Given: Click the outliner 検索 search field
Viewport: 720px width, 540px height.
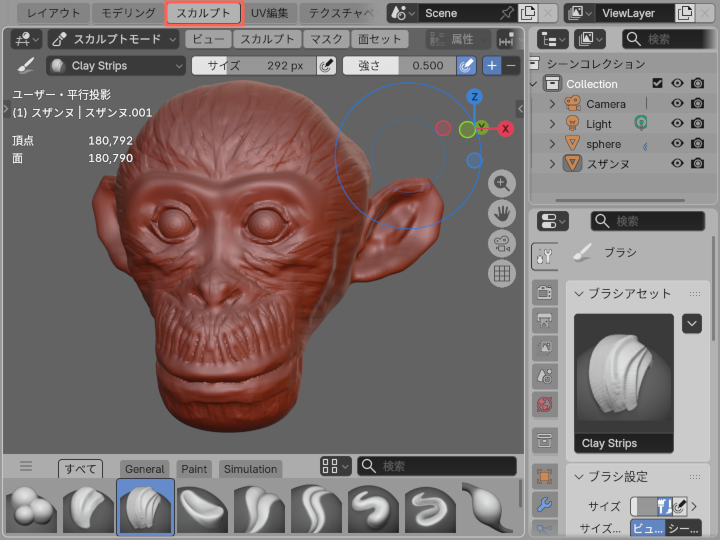Looking at the screenshot, I should click(x=669, y=39).
